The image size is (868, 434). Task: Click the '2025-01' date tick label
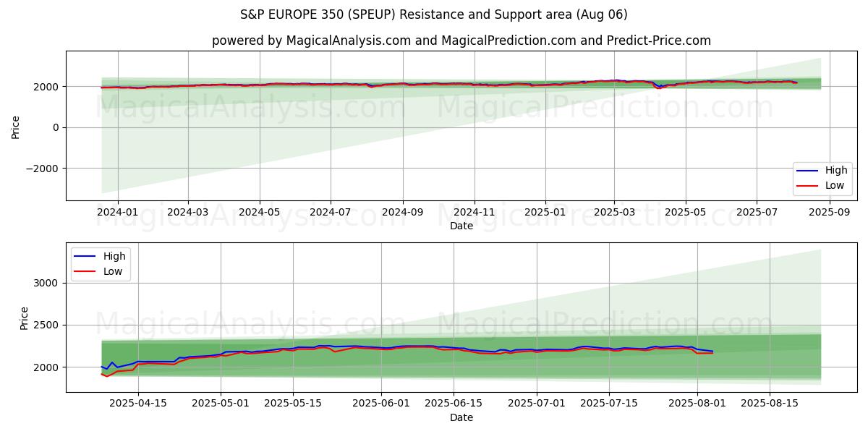[x=545, y=213]
